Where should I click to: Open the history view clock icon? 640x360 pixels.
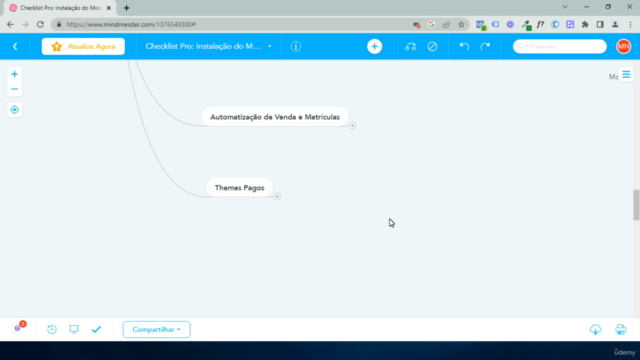click(x=52, y=329)
